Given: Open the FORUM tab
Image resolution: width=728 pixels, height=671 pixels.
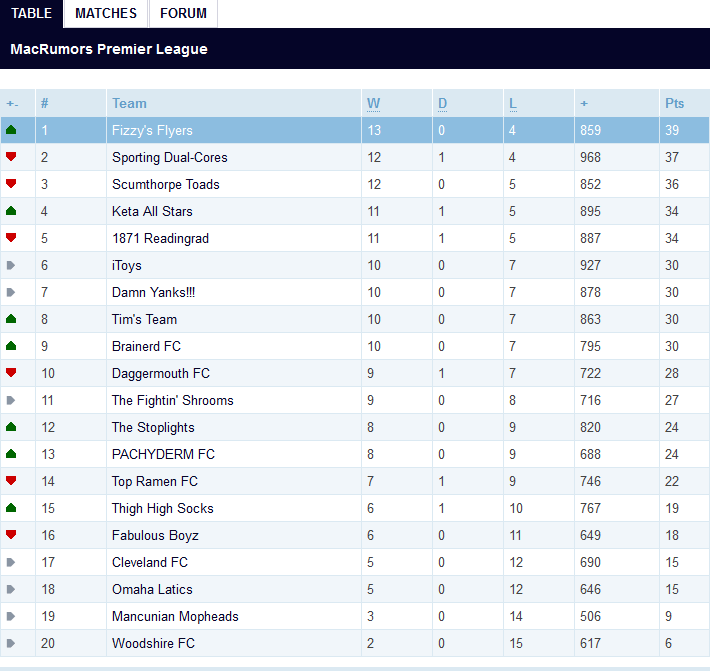Looking at the screenshot, I should [183, 14].
